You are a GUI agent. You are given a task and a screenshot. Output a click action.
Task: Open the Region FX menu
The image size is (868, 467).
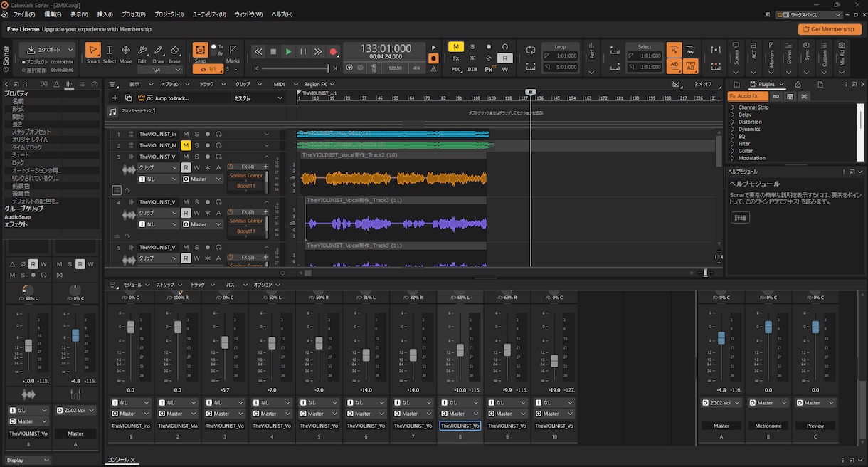coord(315,84)
